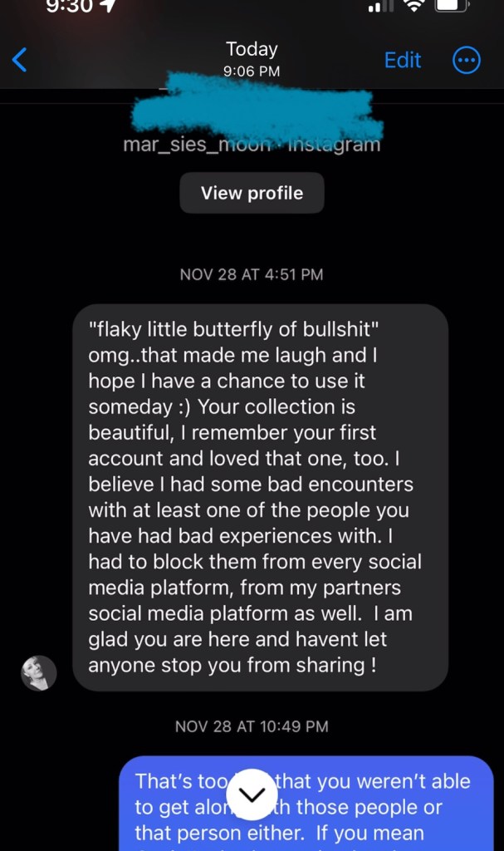
Task: Jump to latest with the down chevron
Action: coord(252,794)
